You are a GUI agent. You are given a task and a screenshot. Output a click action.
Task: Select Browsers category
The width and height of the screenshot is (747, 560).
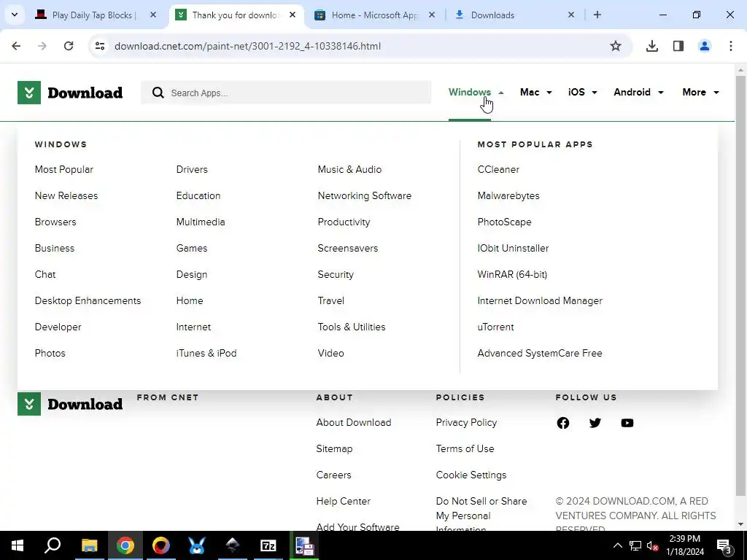coord(55,222)
